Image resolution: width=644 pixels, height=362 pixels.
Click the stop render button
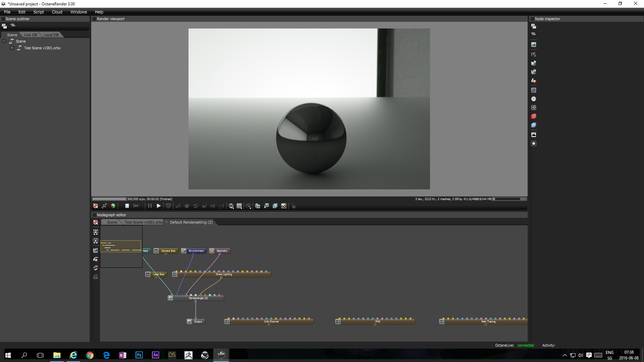point(127,206)
